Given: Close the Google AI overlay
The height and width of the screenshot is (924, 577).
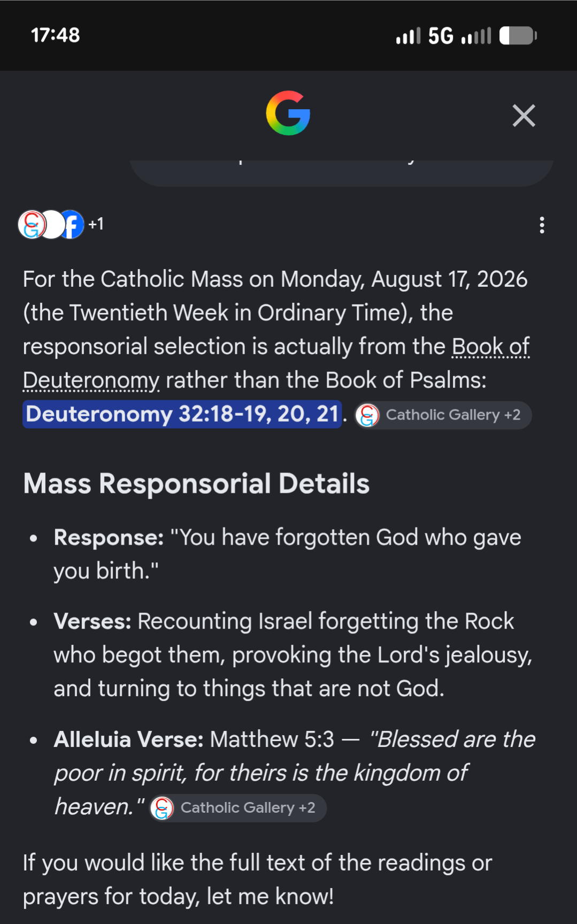Looking at the screenshot, I should pos(524,115).
